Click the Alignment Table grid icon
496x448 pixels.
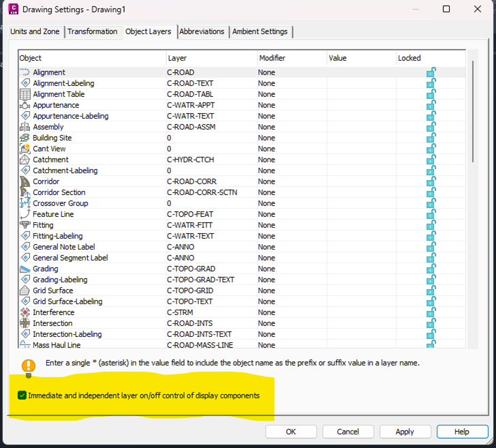(x=25, y=94)
